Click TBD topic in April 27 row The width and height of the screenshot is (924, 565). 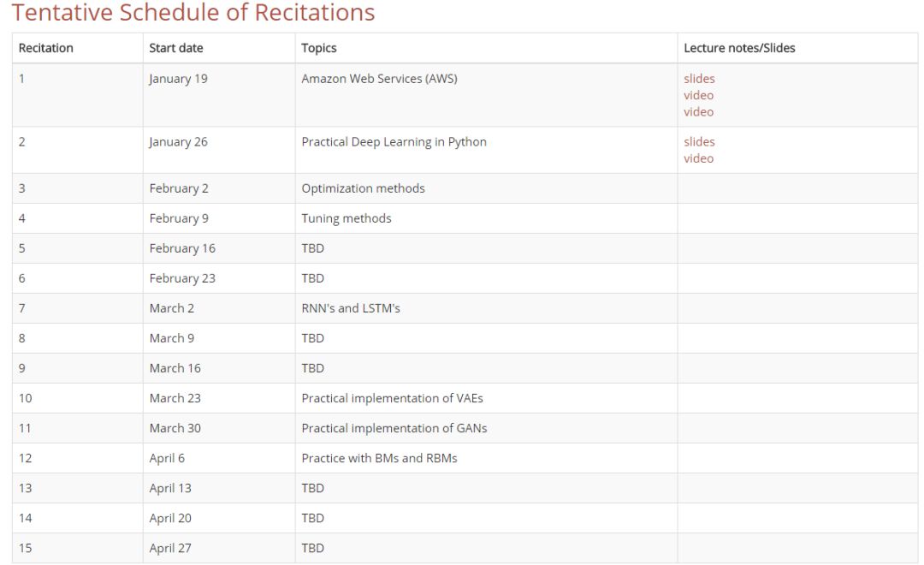tap(312, 548)
